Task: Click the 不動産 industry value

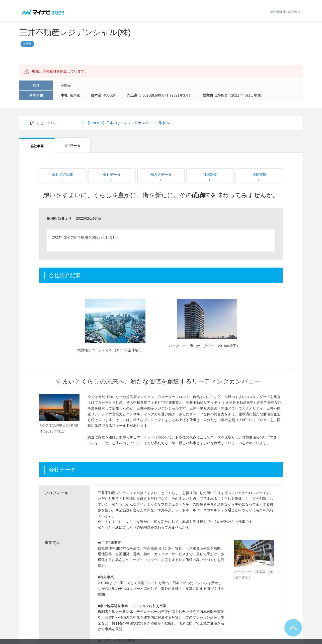Action: click(x=66, y=85)
